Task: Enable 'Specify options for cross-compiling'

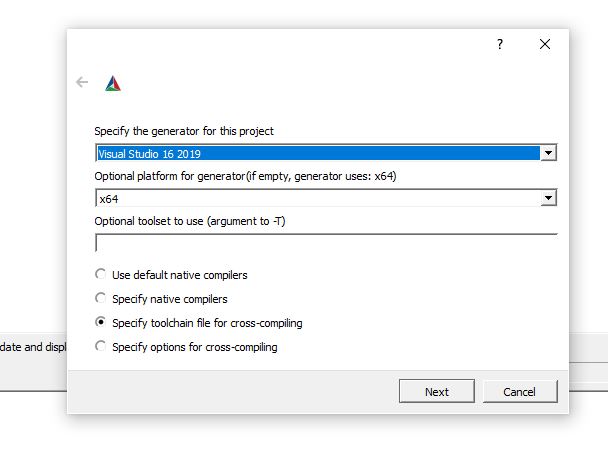Action: coord(100,347)
